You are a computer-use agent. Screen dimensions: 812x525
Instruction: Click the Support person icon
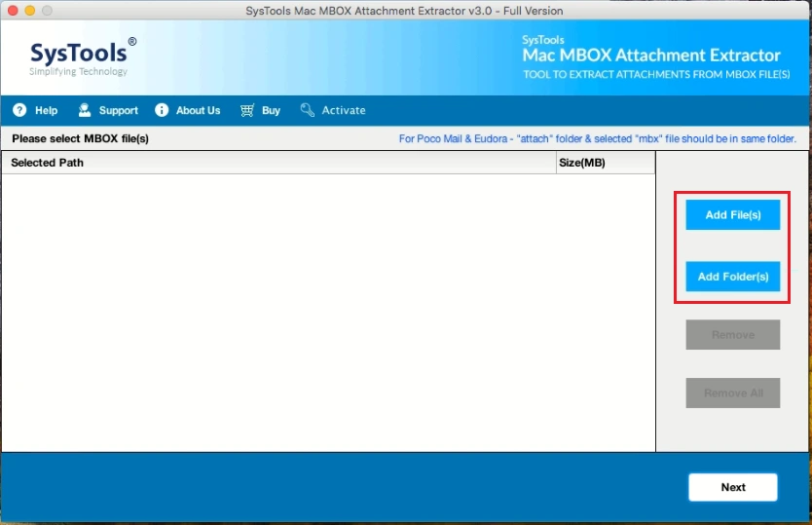pyautogui.click(x=85, y=110)
